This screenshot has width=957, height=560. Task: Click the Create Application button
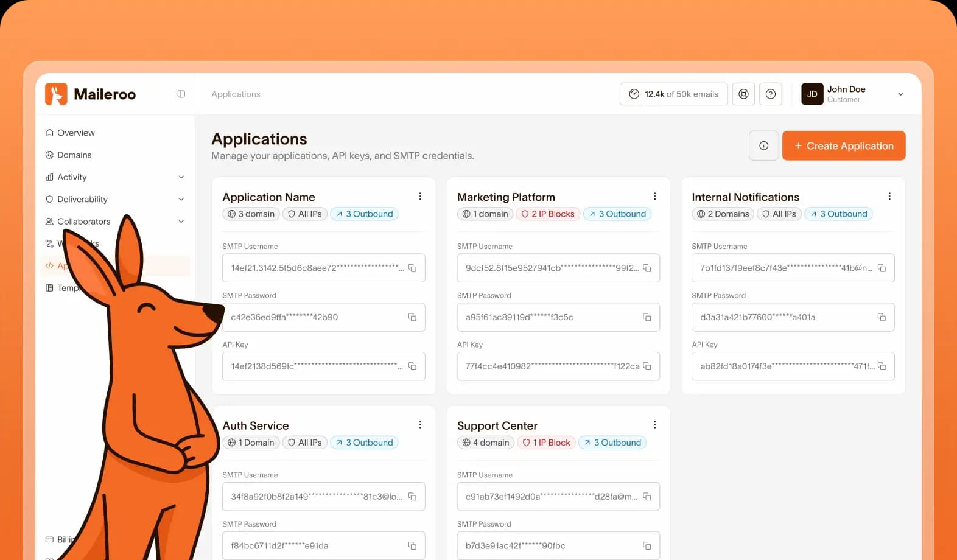coord(844,145)
